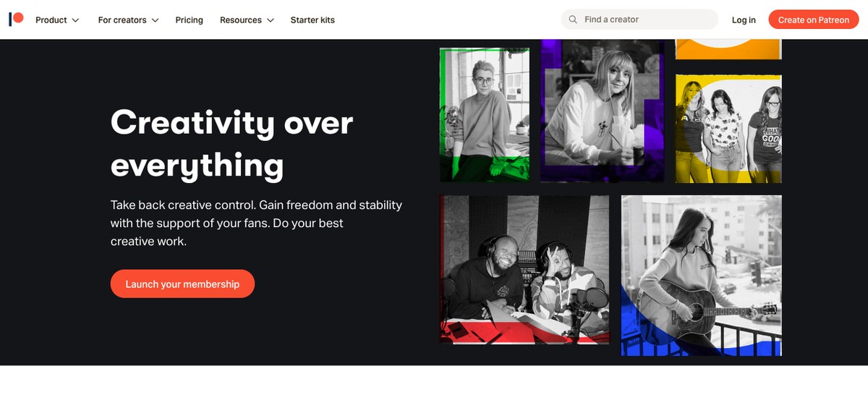Image resolution: width=868 pixels, height=395 pixels.
Task: Click the orange image tile at top
Action: 728,49
